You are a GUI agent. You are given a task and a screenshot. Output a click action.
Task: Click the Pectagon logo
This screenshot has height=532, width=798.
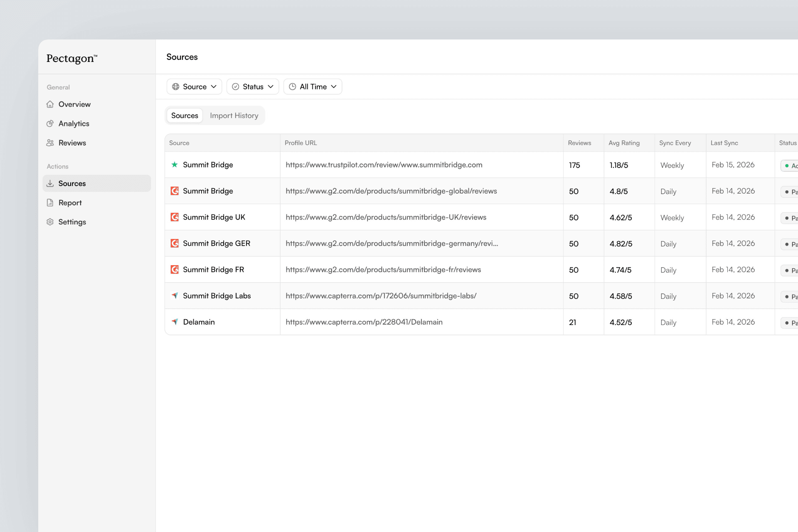tap(71, 59)
